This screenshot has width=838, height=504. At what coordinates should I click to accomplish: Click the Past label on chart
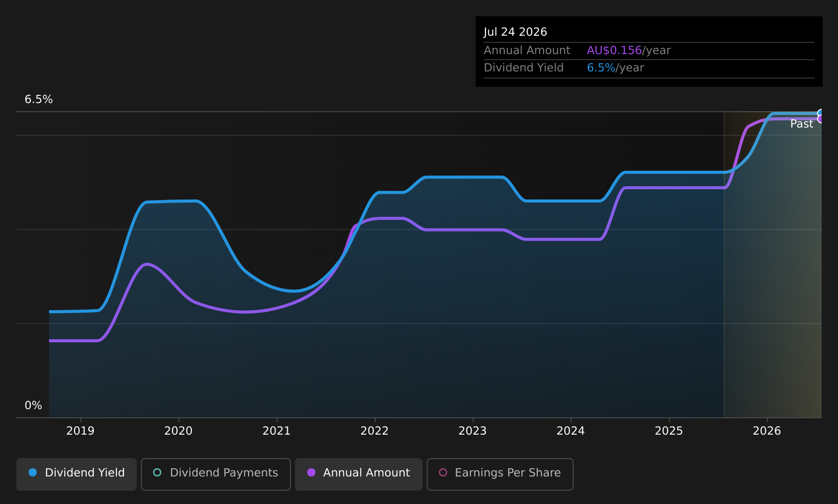tap(802, 124)
